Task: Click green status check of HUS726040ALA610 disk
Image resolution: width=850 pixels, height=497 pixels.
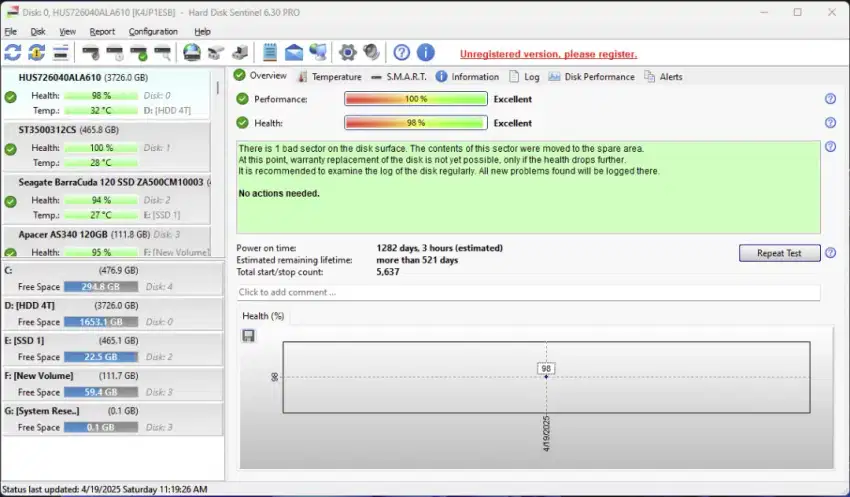Action: (x=10, y=97)
